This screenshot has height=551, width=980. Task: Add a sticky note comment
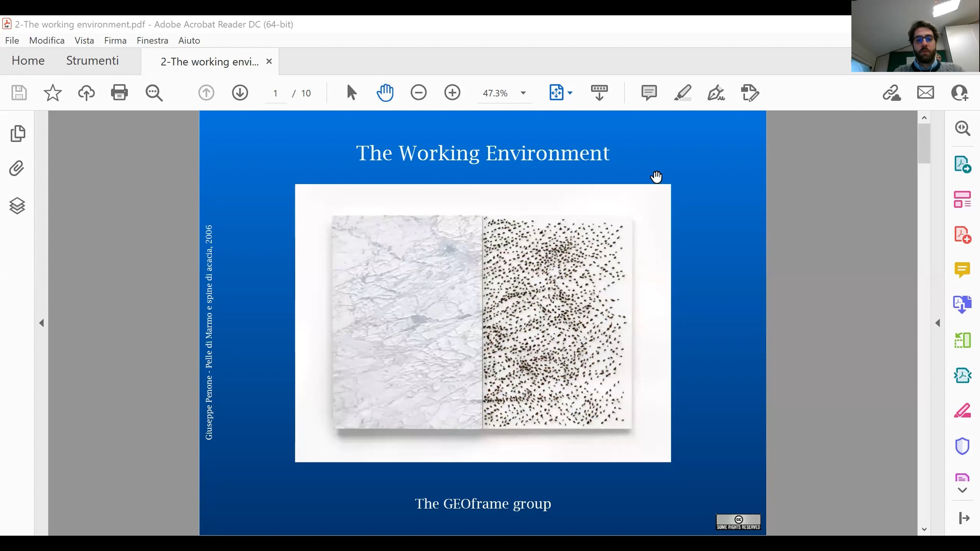(x=649, y=93)
